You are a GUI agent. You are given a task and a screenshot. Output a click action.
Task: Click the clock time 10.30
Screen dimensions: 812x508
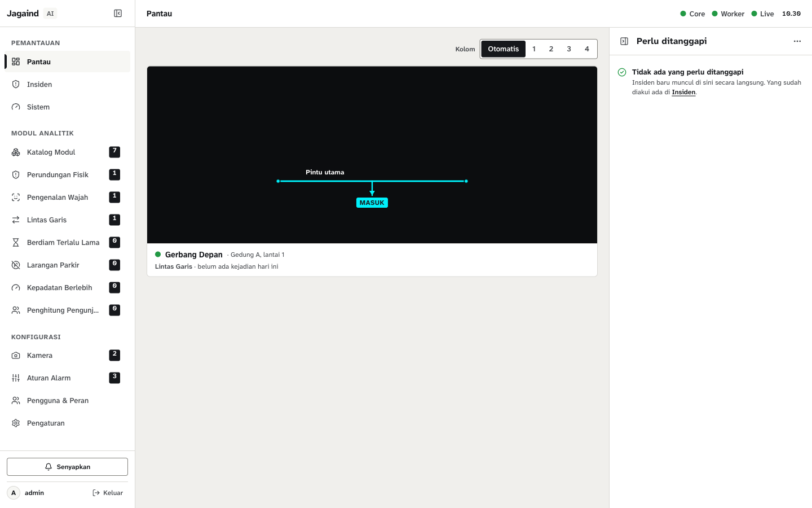(x=791, y=14)
